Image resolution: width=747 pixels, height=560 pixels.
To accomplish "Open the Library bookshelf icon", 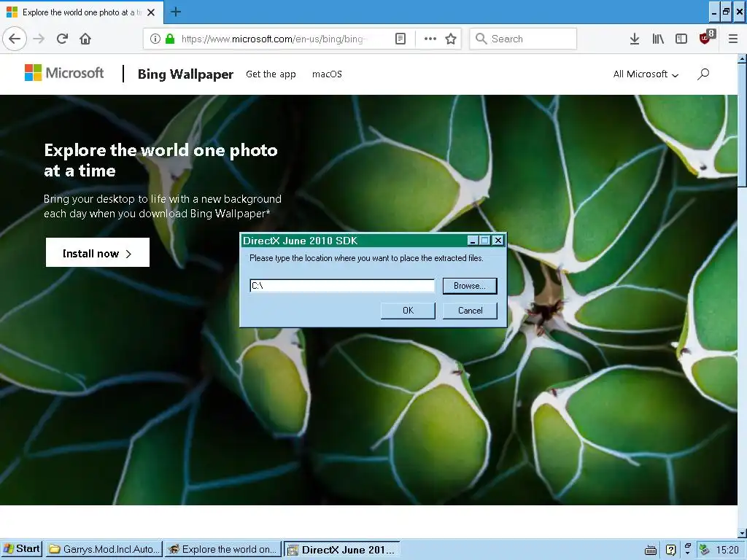I will coord(658,39).
